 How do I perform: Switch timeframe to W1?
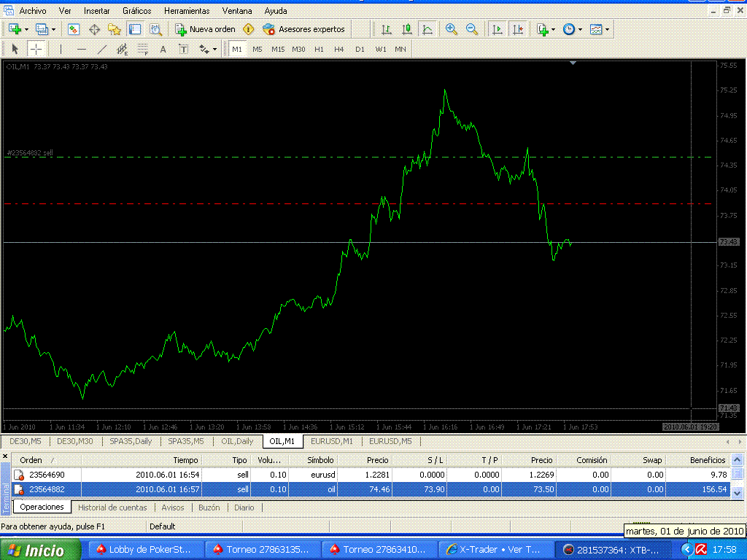click(x=380, y=49)
